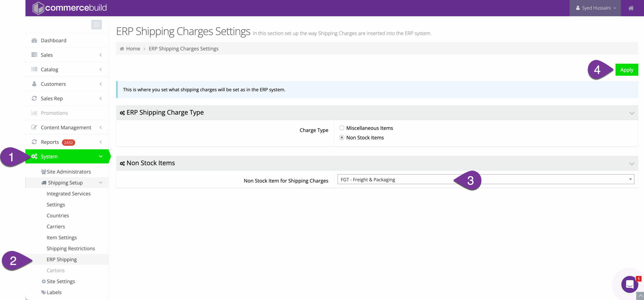This screenshot has width=644, height=300.
Task: Click the hamburger sidebar toggle icon
Action: 96,24
